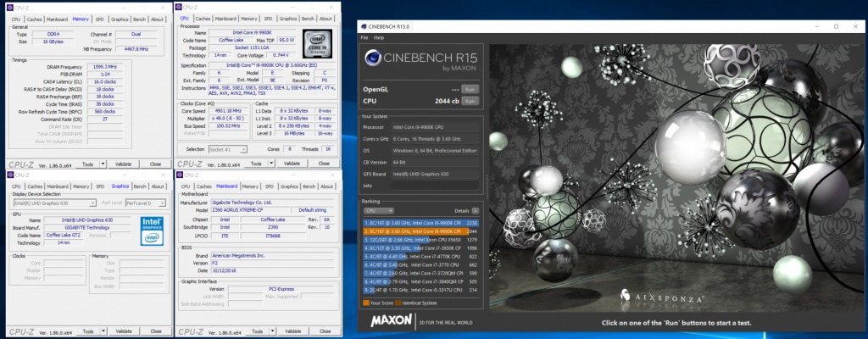Expand Tools arrow in the CPU-Z window showing Processor
Screen dimensions: 868x339
(x=271, y=164)
